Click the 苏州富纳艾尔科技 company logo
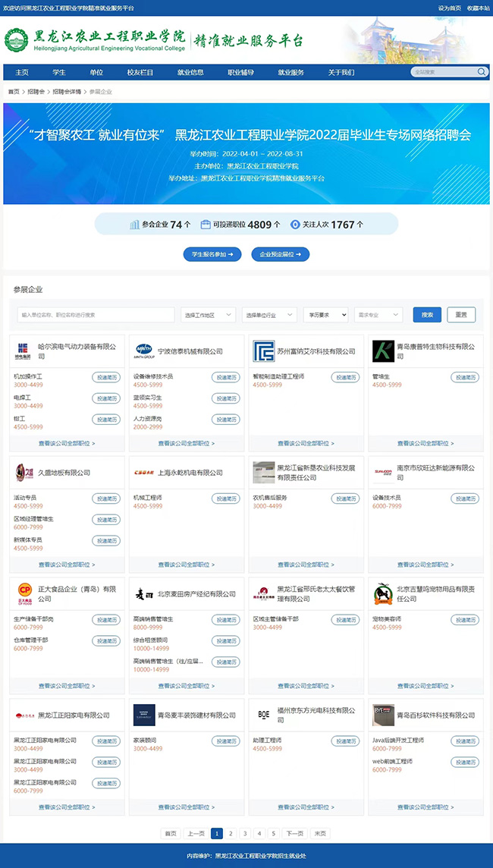 [264, 351]
